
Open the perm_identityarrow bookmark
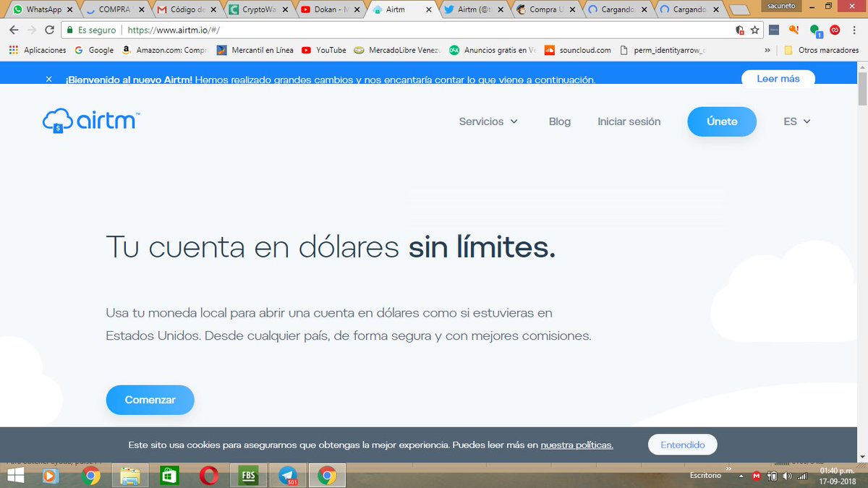(x=662, y=51)
